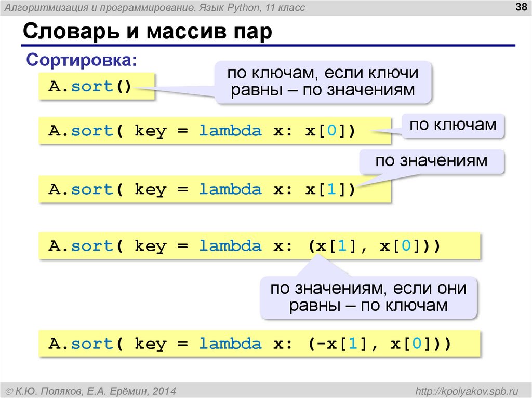This screenshot has height=398, width=532.
Task: Click the 'по ключам' callout bubble
Action: (453, 125)
